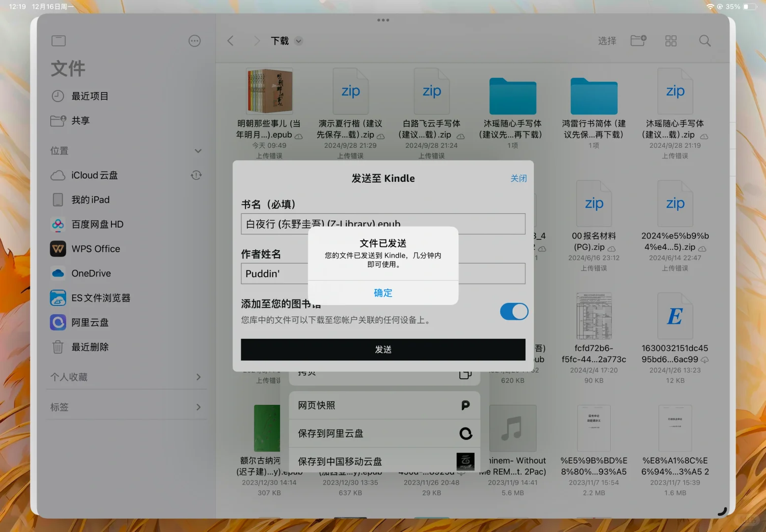The image size is (766, 532).
Task: Go forward with the forward arrow
Action: click(256, 41)
